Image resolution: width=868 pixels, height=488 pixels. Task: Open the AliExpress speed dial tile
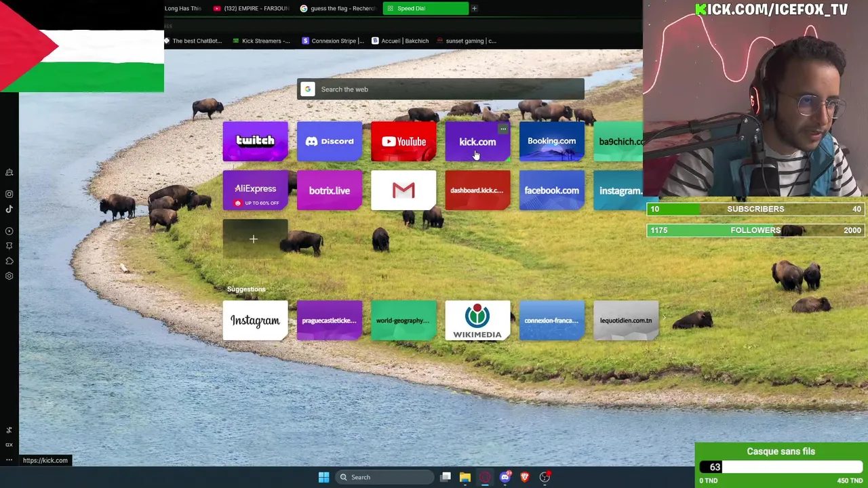255,190
